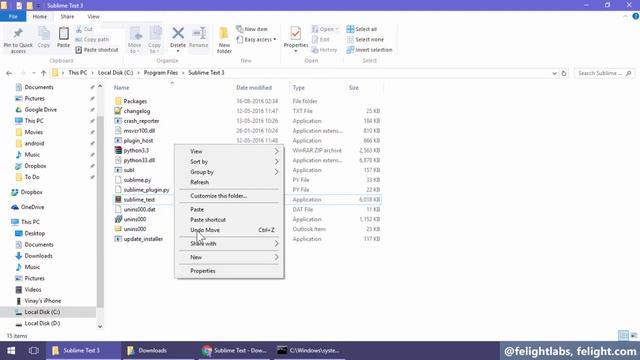Open recent locations dropdown arrow
This screenshot has height=360, width=640.
33,73
